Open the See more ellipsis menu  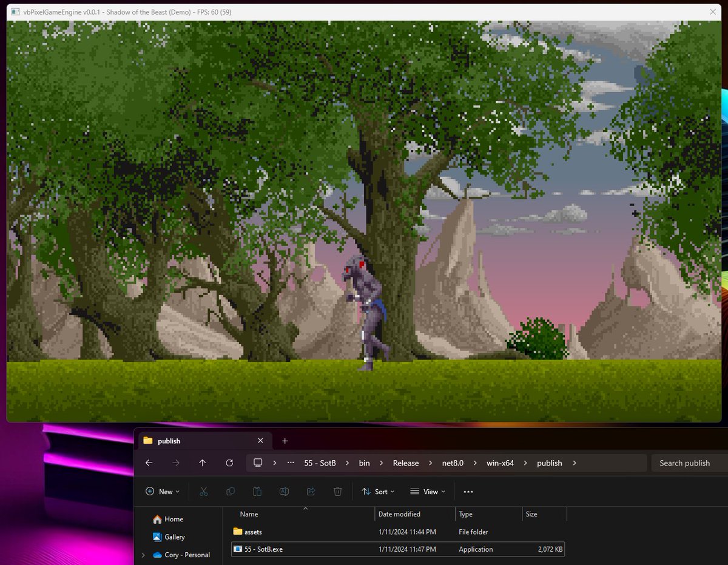468,492
